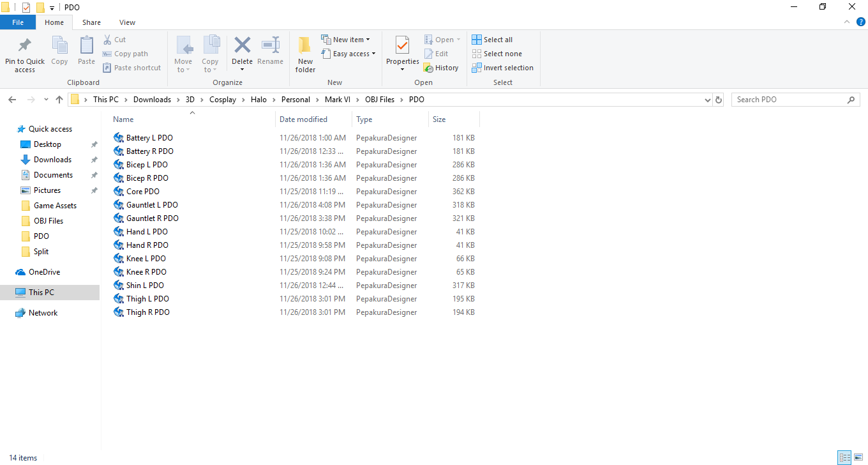Open the Easy access dropdown

click(348, 54)
